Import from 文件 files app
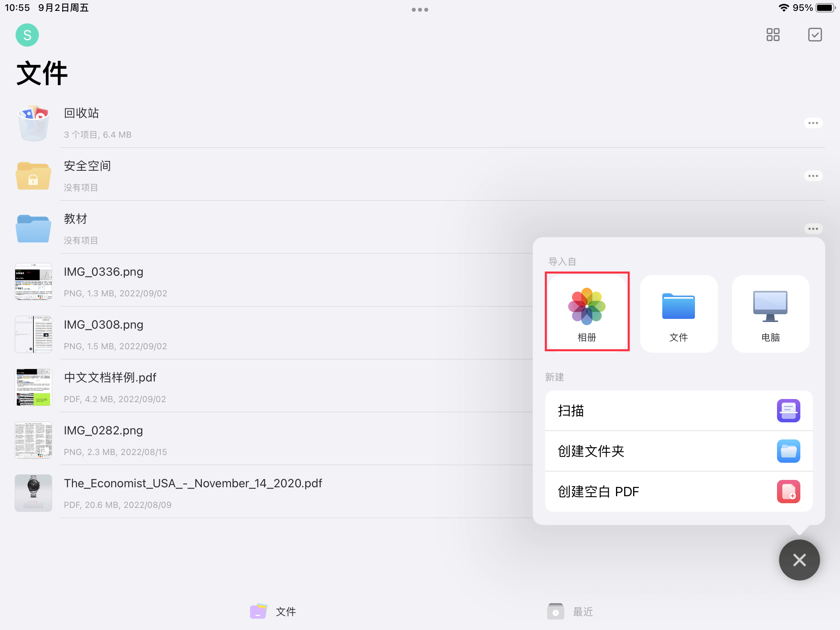The width and height of the screenshot is (840, 630). (x=679, y=313)
